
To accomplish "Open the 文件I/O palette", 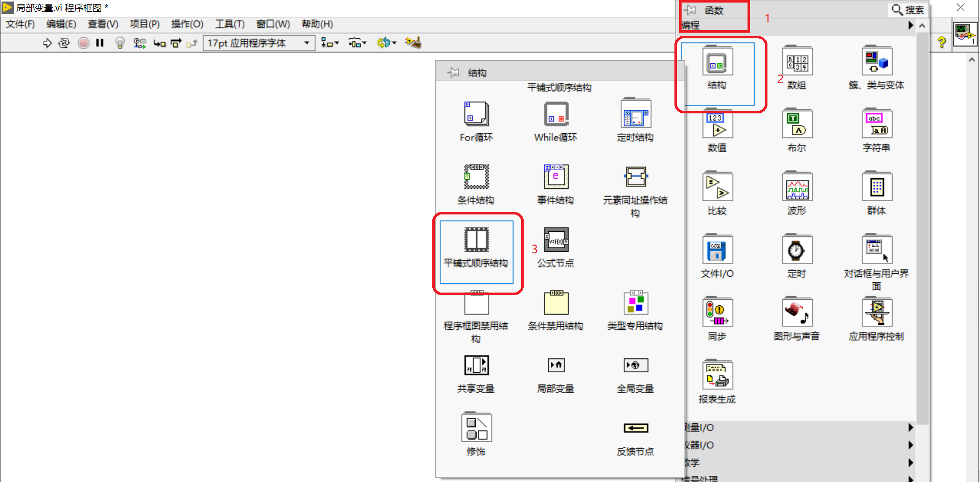I will click(x=717, y=249).
